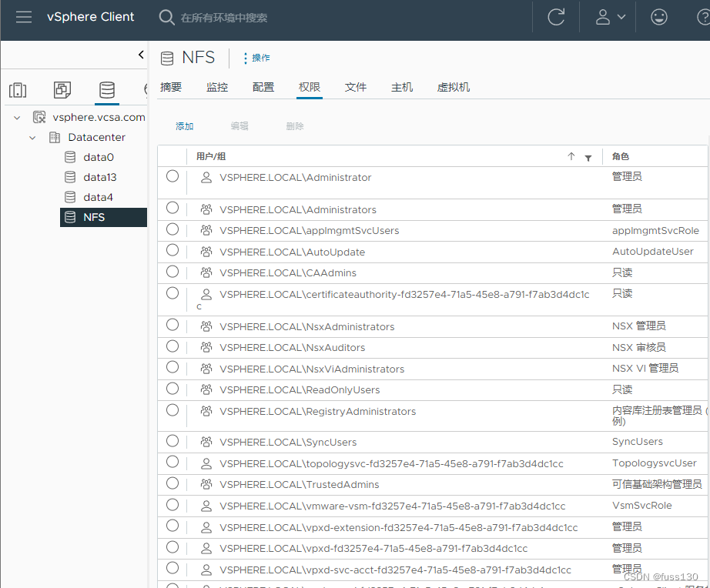The height and width of the screenshot is (588, 710).
Task: Click group icon beside applmgmtSvcUsers
Action: [x=206, y=230]
